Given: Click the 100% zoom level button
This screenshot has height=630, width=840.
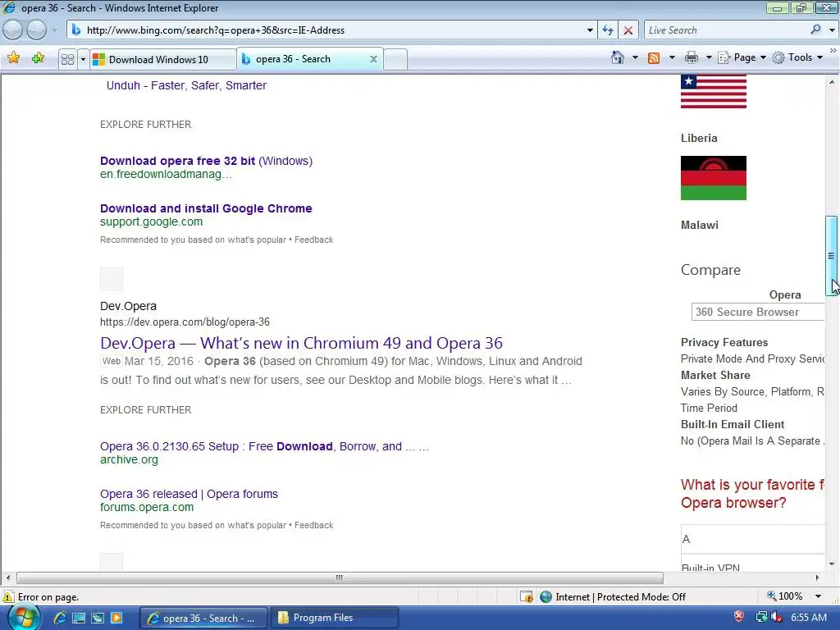Looking at the screenshot, I should [785, 596].
